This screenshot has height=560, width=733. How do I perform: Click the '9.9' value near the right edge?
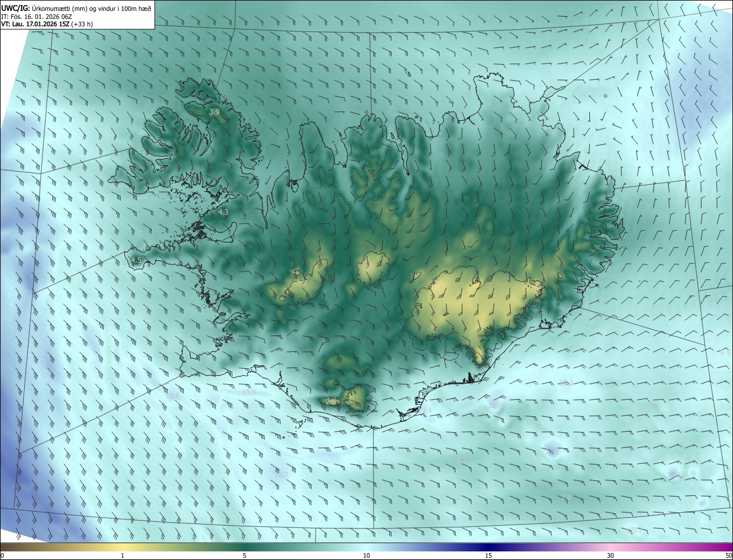(x=724, y=352)
